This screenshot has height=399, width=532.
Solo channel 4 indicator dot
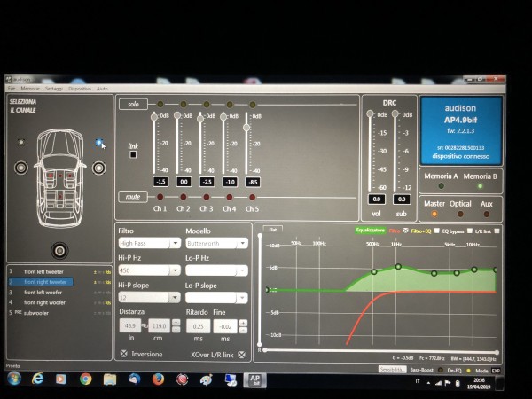[230, 104]
